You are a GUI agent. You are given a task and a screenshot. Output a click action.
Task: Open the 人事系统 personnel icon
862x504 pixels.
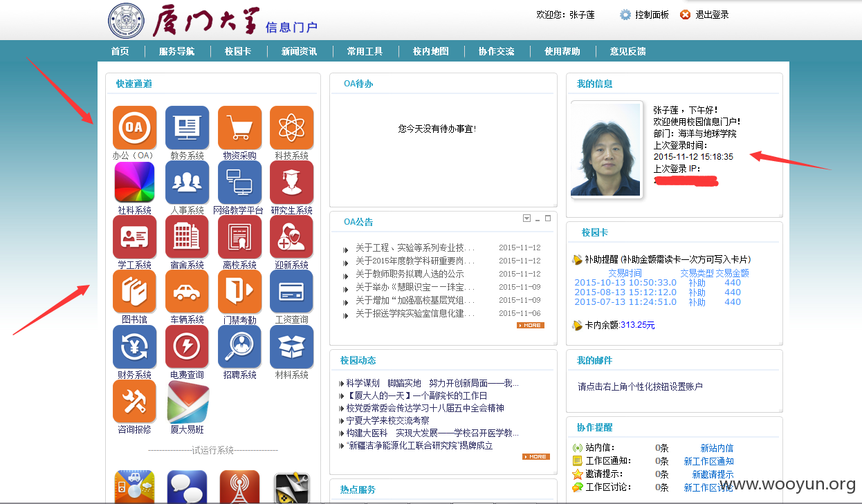pos(187,182)
